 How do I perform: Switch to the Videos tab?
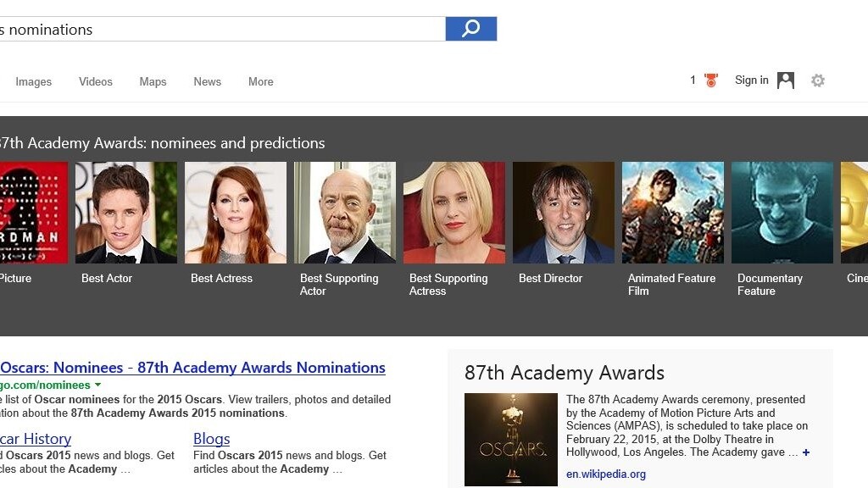tap(96, 82)
